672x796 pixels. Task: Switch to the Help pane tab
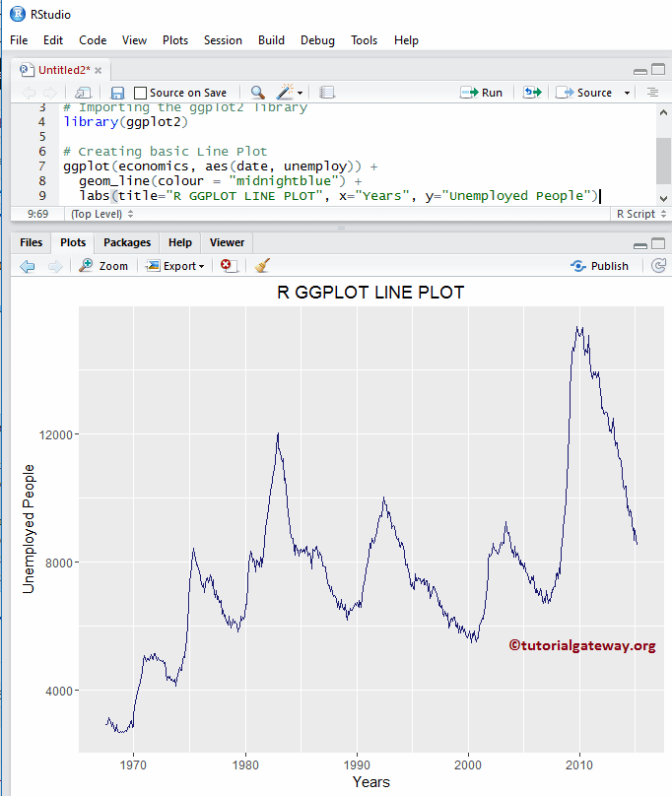(x=179, y=242)
